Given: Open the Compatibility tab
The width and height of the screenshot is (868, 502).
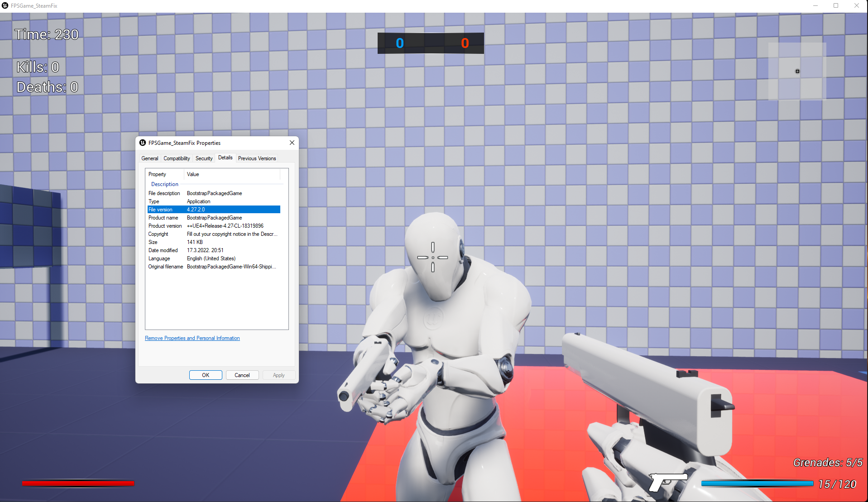Looking at the screenshot, I should click(177, 158).
